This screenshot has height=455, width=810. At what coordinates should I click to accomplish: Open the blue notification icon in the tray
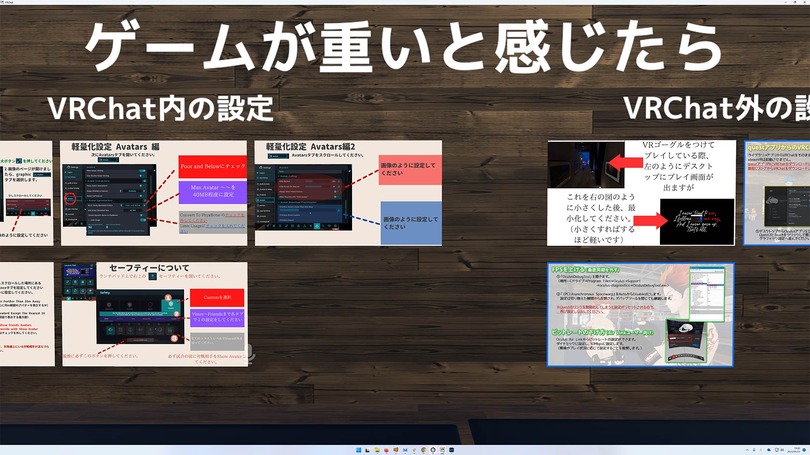coord(804,450)
